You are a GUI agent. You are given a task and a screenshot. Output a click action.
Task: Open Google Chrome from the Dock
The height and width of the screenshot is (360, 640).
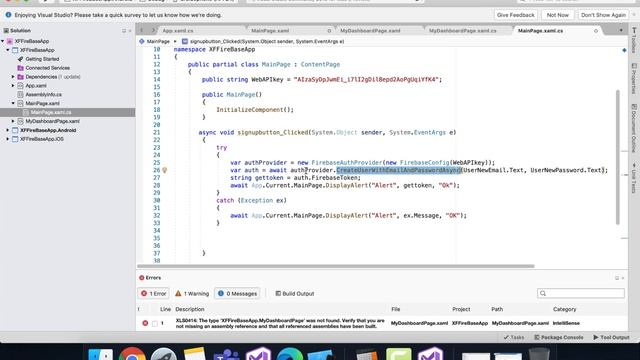(x=132, y=353)
